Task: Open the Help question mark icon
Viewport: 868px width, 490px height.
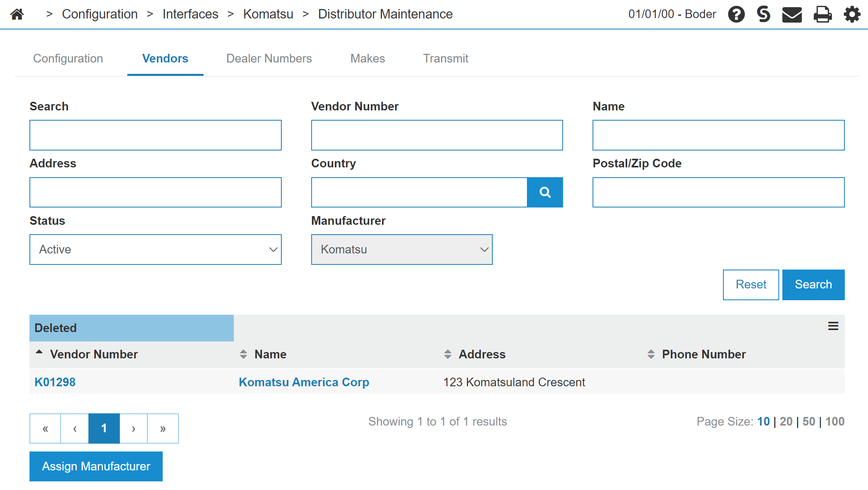Action: 736,15
